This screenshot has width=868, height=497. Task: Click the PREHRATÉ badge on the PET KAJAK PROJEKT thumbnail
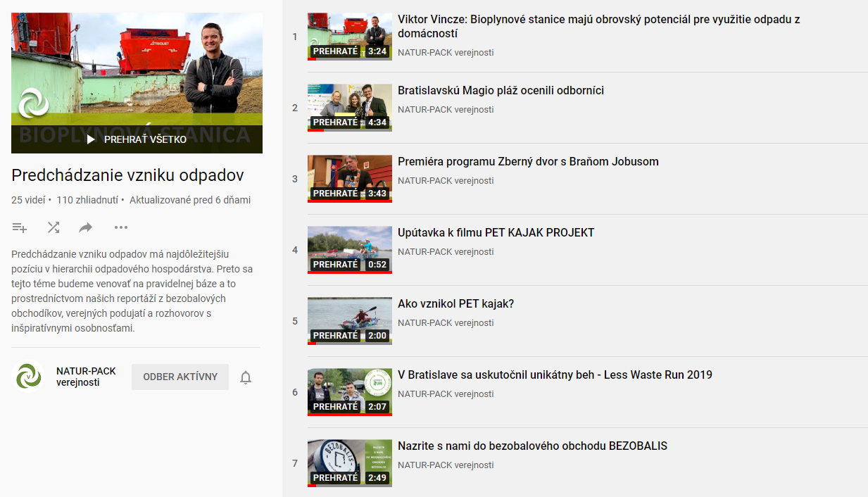[336, 265]
